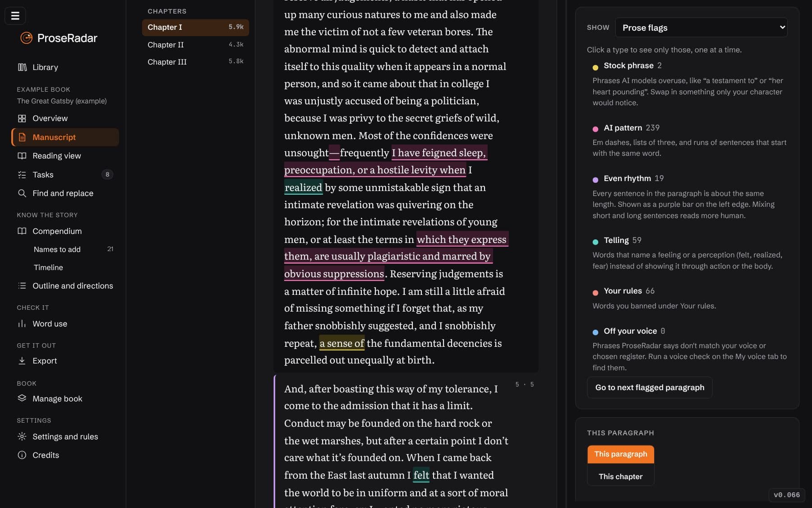The image size is (812, 508).
Task: Click the Credits info icon
Action: tap(22, 455)
